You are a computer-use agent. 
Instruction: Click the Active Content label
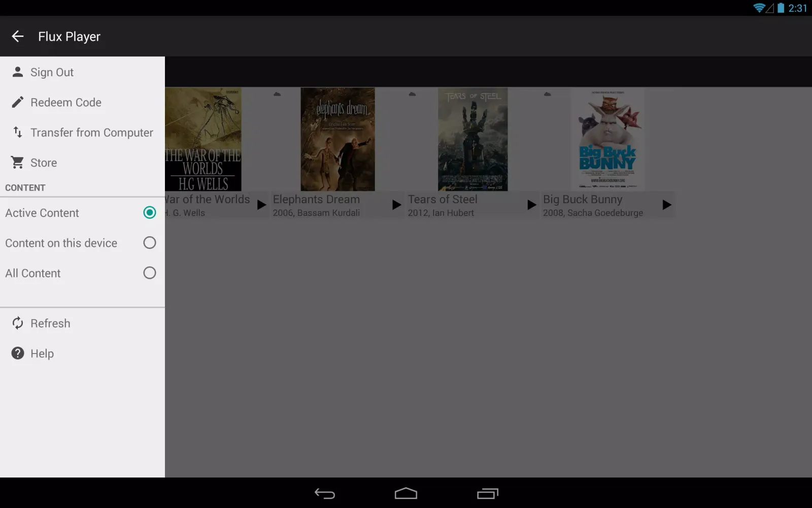[x=42, y=213]
